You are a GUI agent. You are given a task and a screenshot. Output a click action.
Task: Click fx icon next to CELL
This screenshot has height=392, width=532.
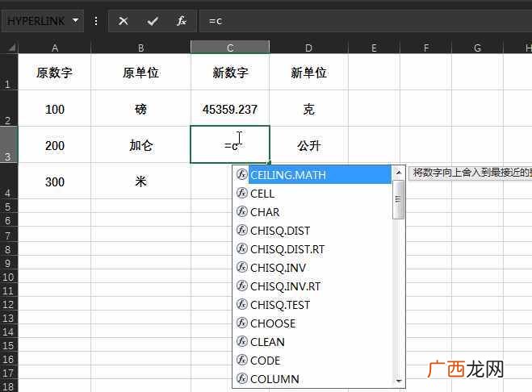[x=241, y=194]
